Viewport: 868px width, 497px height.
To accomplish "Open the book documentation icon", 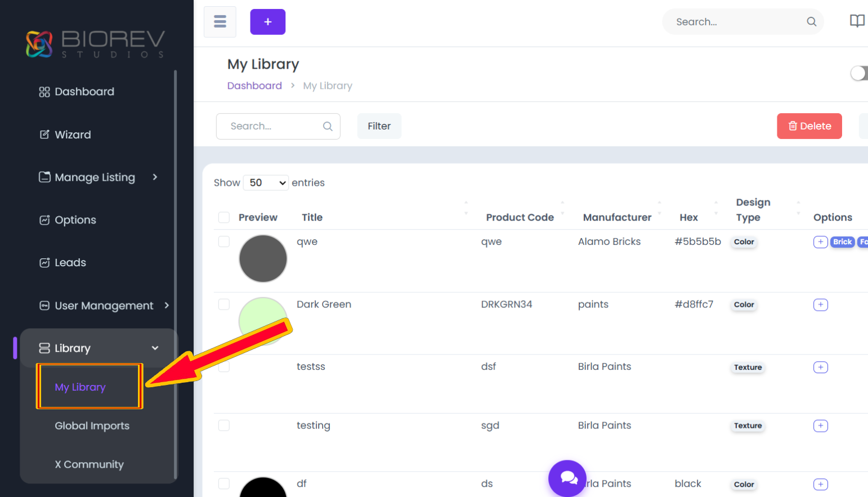I will 857,21.
